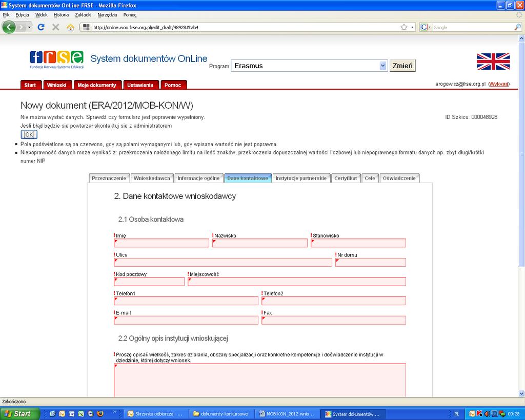Focus the E-mail input field
The height and width of the screenshot is (420, 525).
186,320
